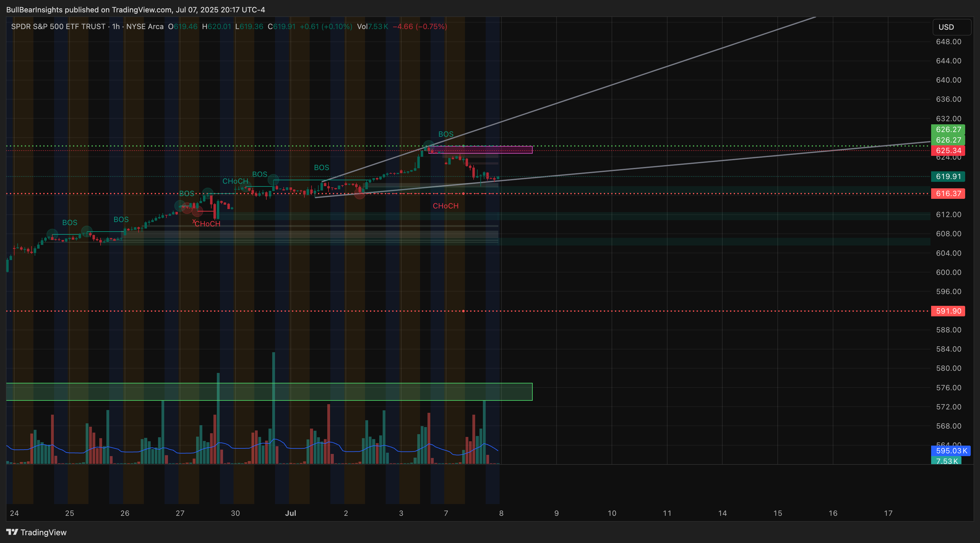Click the Vol 7.53K legend value
Viewport: 980px width, 543px height.
(372, 27)
